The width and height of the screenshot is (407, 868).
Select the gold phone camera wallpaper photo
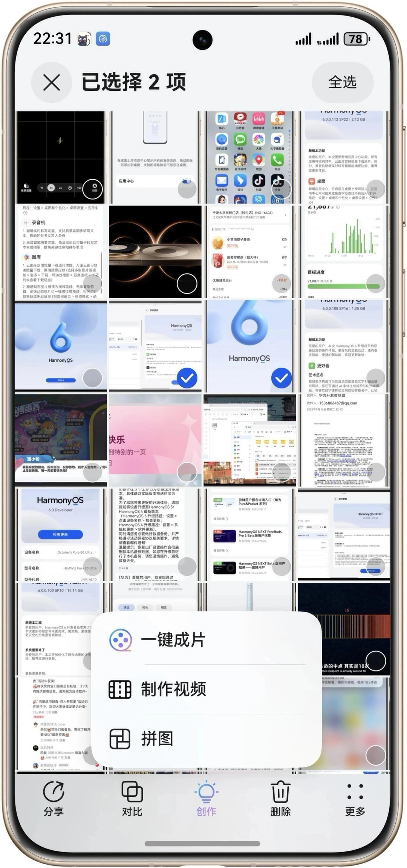click(187, 283)
